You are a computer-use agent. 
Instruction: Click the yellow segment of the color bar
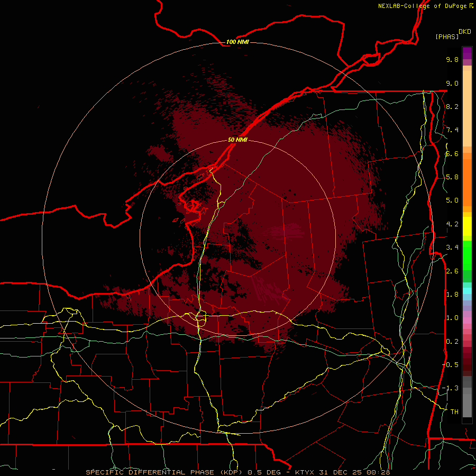(x=467, y=226)
